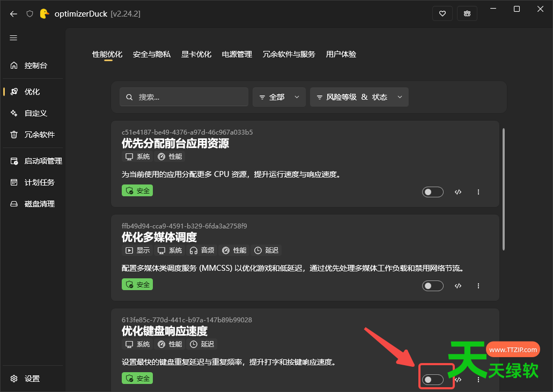Viewport: 553px width, 392px height.
Task: View code for 优先分配前台应用资源
Action: point(458,192)
